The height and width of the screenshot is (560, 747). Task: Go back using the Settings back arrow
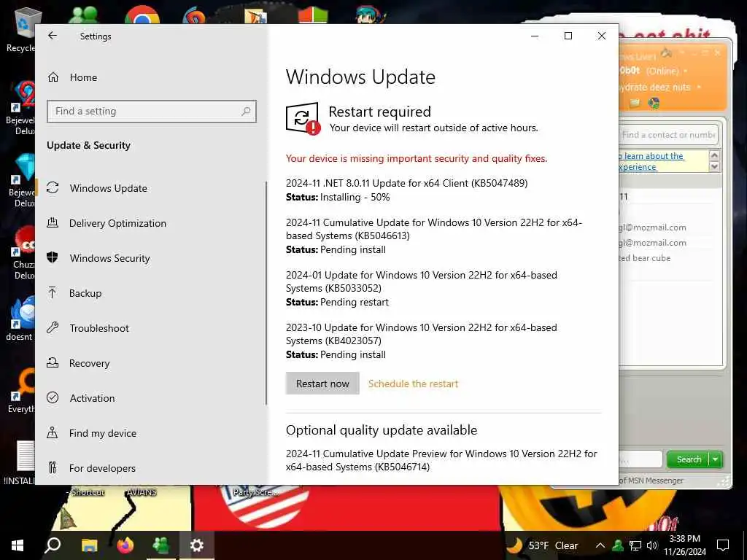point(53,36)
